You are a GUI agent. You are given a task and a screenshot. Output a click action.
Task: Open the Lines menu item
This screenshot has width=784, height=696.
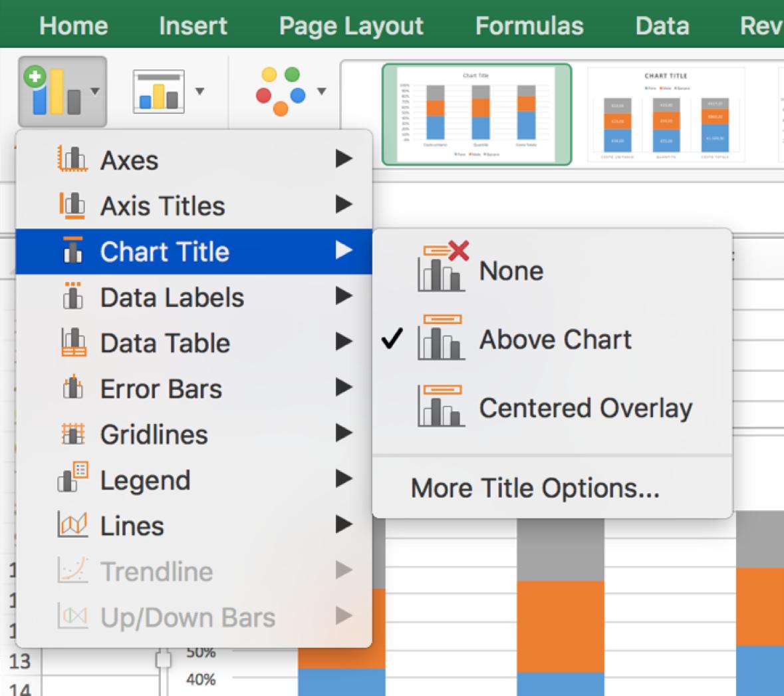132,526
